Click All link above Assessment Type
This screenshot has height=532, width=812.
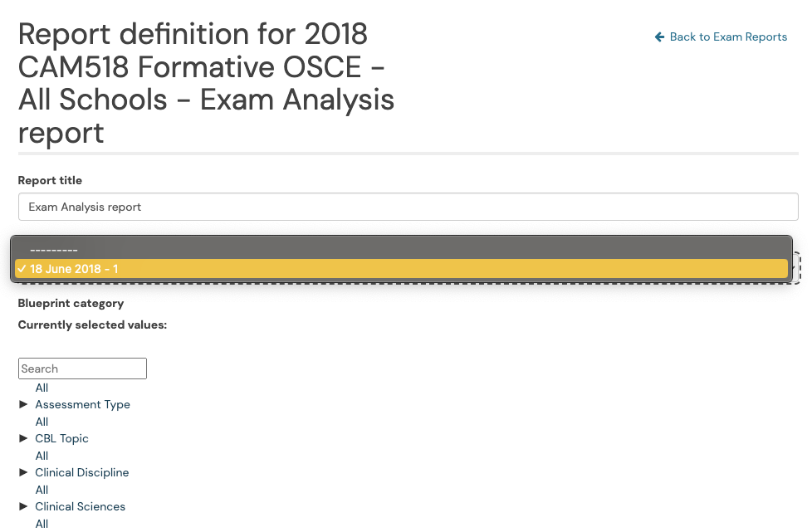[x=42, y=388]
